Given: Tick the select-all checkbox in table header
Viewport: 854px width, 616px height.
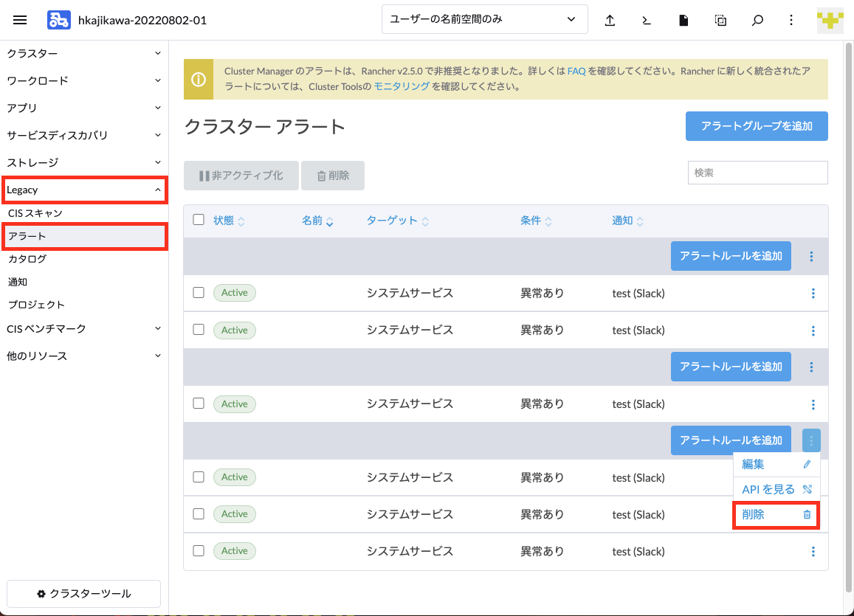Looking at the screenshot, I should pos(199,220).
